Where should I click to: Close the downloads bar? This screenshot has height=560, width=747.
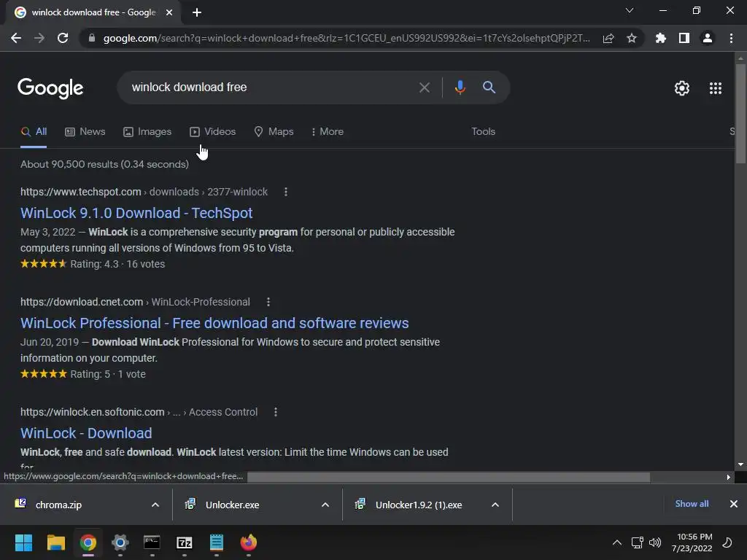(734, 504)
